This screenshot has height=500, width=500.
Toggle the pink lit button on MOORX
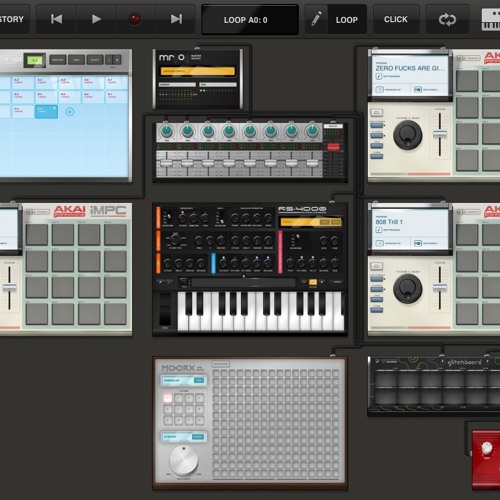(168, 398)
